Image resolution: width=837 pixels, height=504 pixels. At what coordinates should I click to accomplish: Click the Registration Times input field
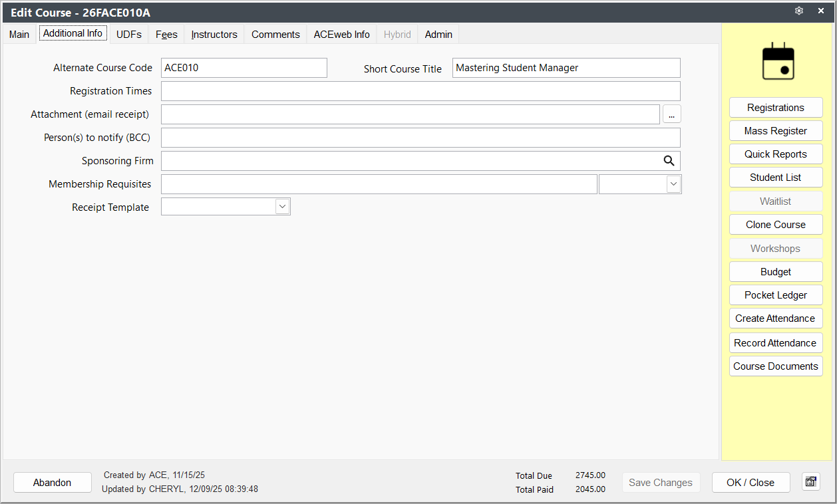420,91
